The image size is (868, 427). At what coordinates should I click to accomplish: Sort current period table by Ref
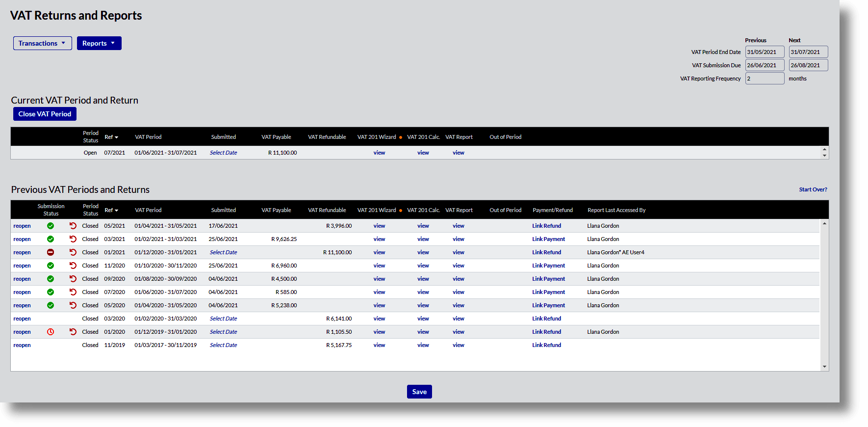111,137
